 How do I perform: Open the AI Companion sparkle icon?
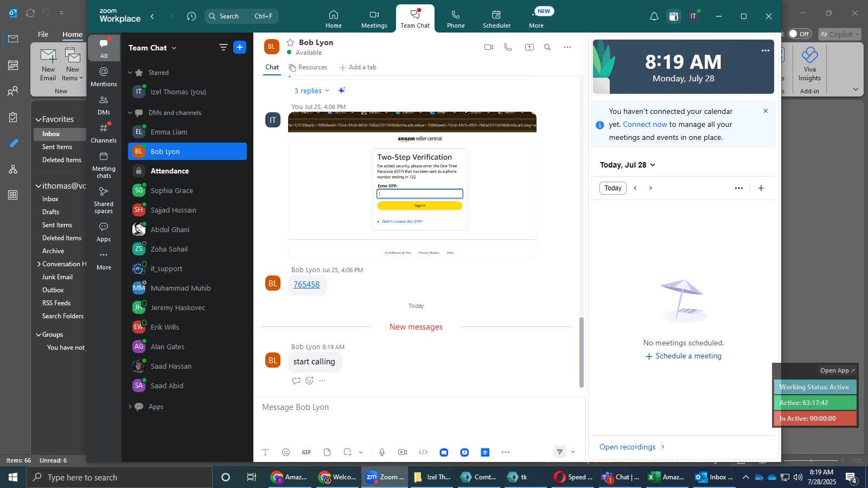(x=341, y=91)
